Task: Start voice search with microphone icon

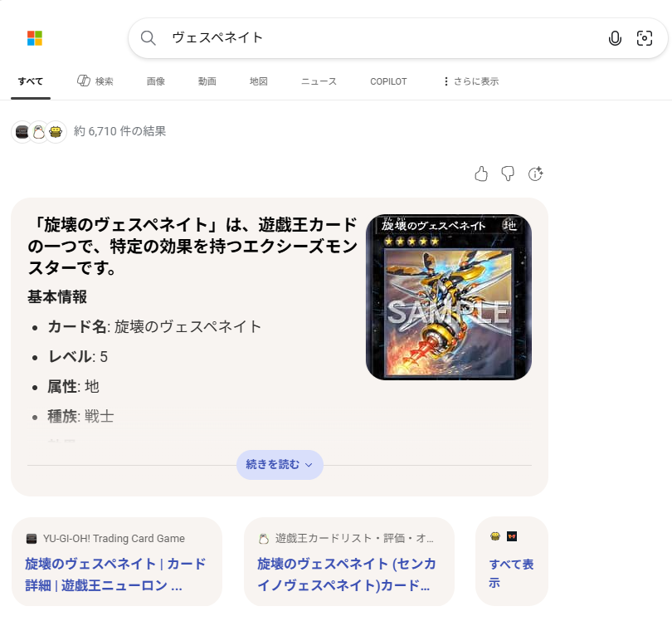Action: (x=615, y=38)
